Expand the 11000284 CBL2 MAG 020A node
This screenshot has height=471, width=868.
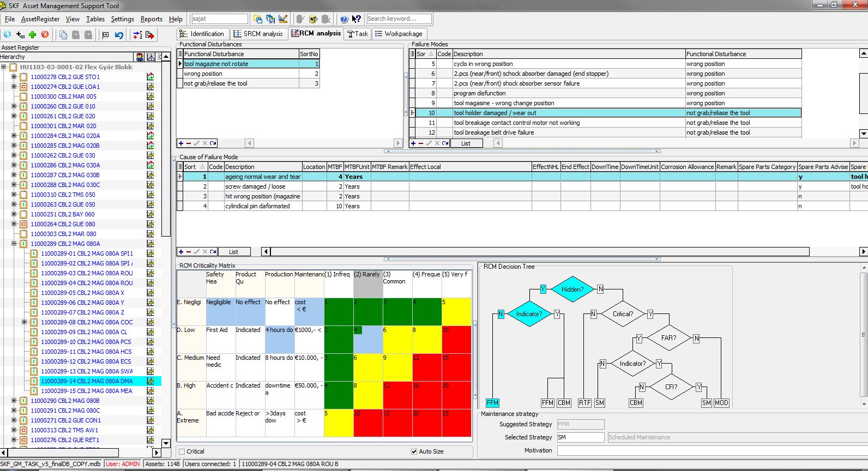pyautogui.click(x=14, y=136)
